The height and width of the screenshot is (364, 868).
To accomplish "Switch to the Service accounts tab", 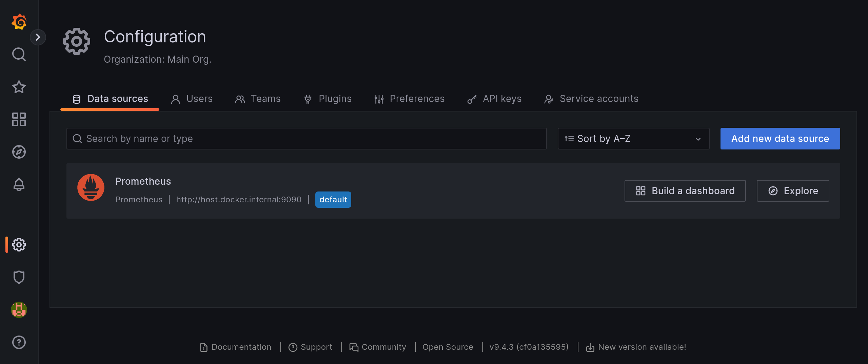I will click(592, 99).
